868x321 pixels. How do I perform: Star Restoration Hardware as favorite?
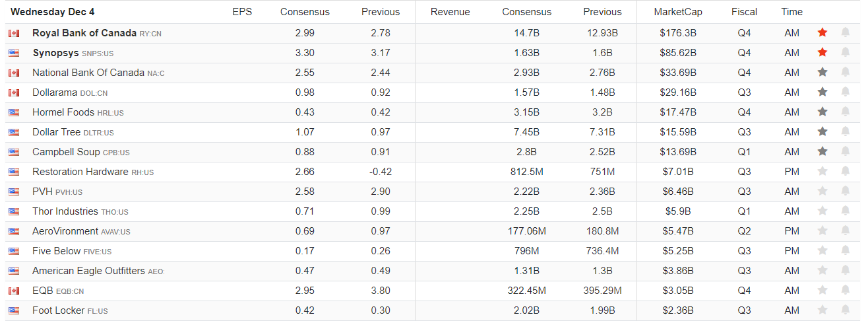coord(822,171)
